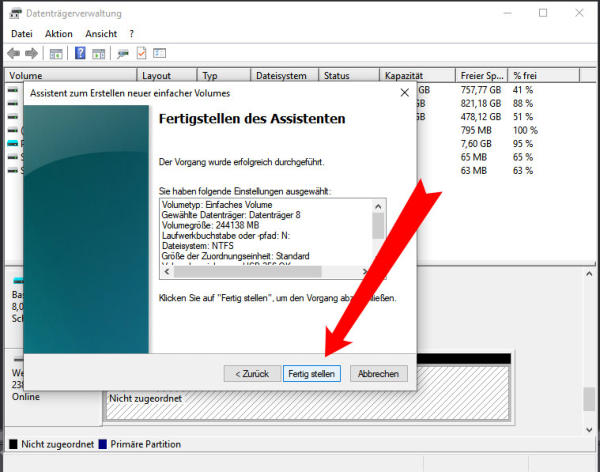Click the 'Laufwerkbuchstabe oder -pfad: N:' line
The width and height of the screenshot is (600, 472).
point(226,235)
